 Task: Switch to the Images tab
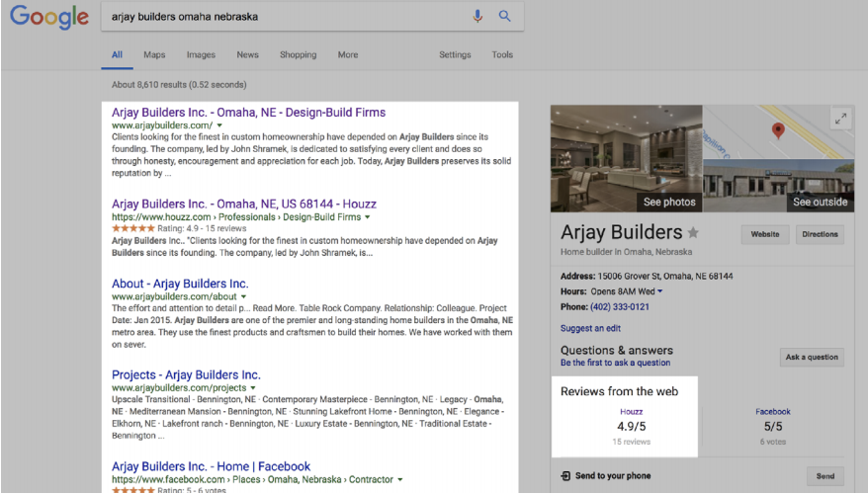201,55
